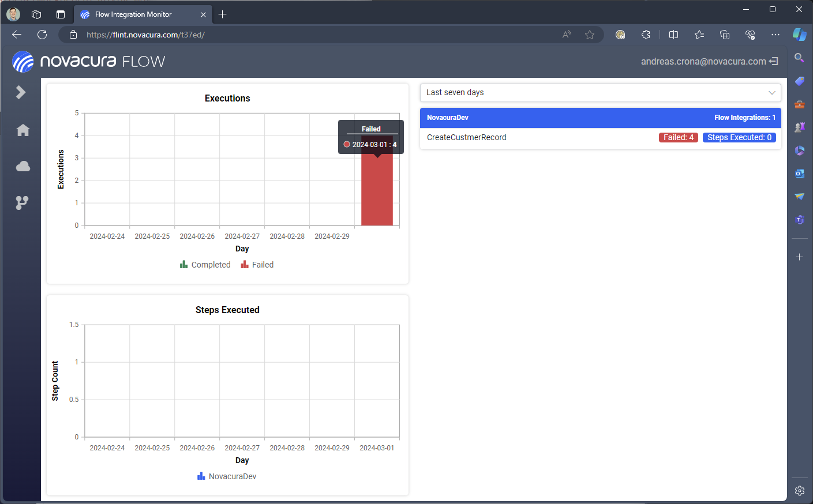813x504 pixels.
Task: Refresh the page
Action: (42, 35)
